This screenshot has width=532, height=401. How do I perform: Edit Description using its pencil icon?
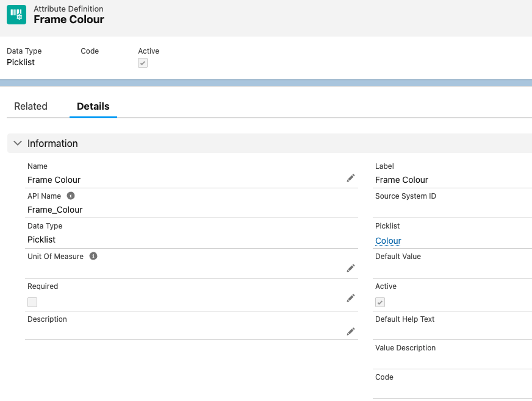pyautogui.click(x=351, y=331)
